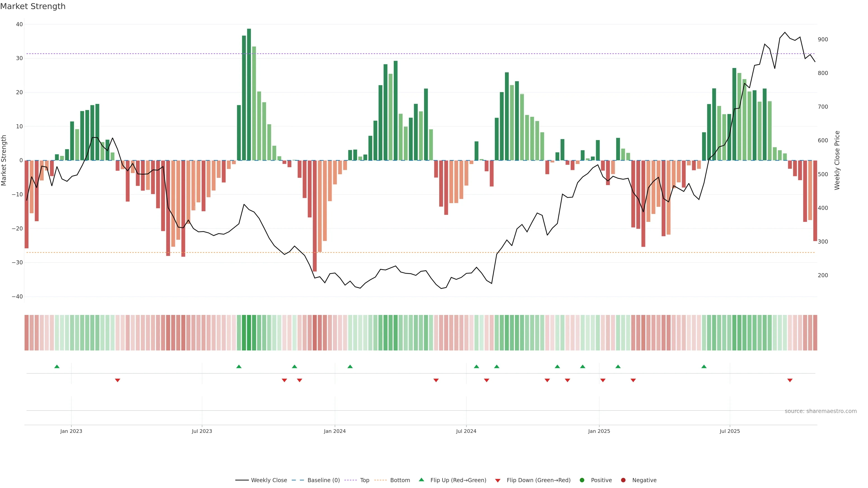Click darkest green cell in heatmap strip

point(249,333)
